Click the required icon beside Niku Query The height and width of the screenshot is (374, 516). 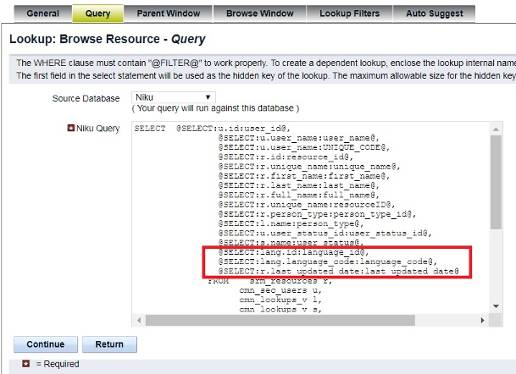[71, 128]
